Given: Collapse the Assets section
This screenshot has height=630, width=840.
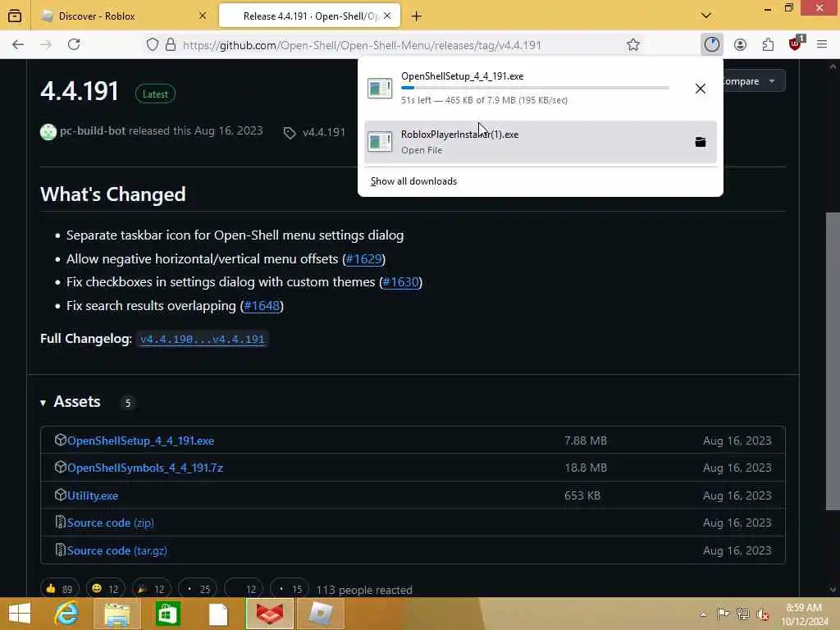Looking at the screenshot, I should point(71,402).
